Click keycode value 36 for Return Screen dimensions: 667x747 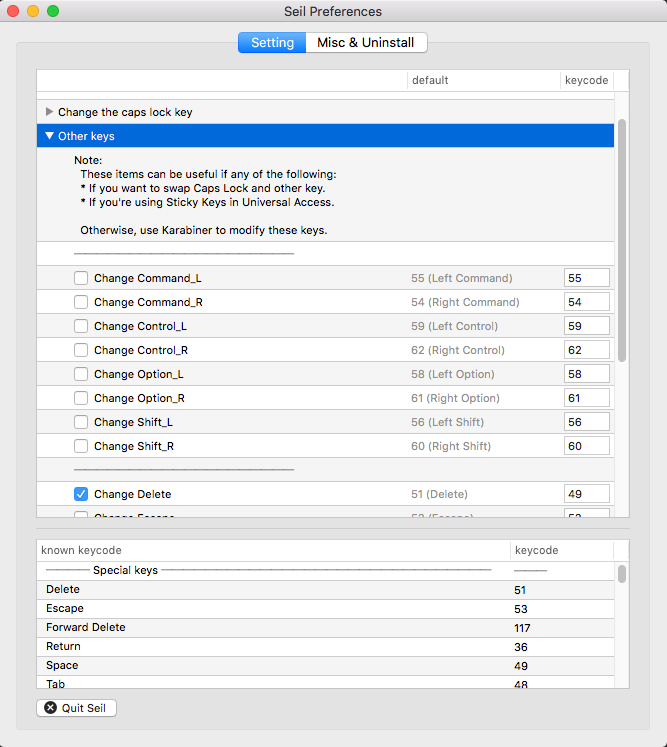(x=521, y=647)
